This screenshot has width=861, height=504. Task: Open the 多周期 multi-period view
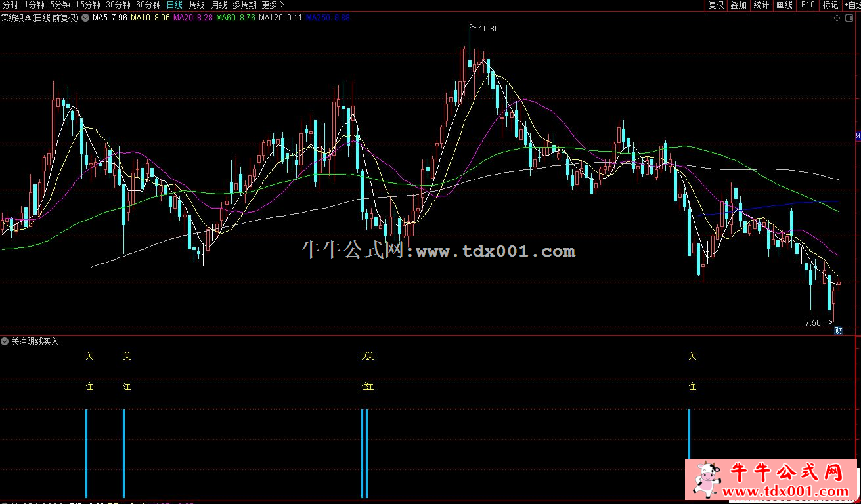click(244, 5)
